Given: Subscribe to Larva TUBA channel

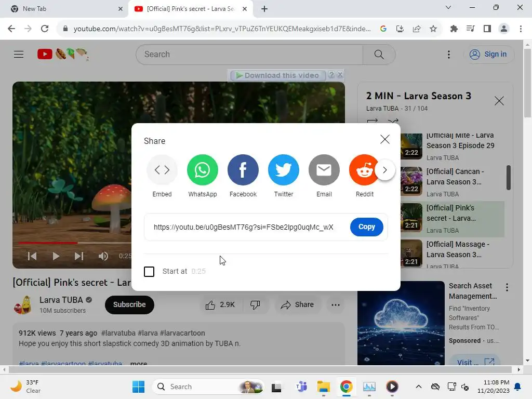Looking at the screenshot, I should click(129, 304).
